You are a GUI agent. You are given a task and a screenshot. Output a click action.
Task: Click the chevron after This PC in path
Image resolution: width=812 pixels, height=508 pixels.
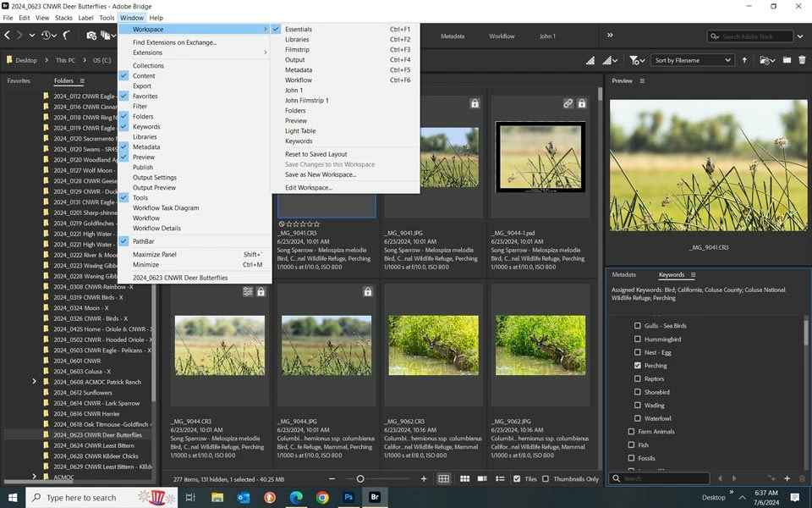point(85,60)
